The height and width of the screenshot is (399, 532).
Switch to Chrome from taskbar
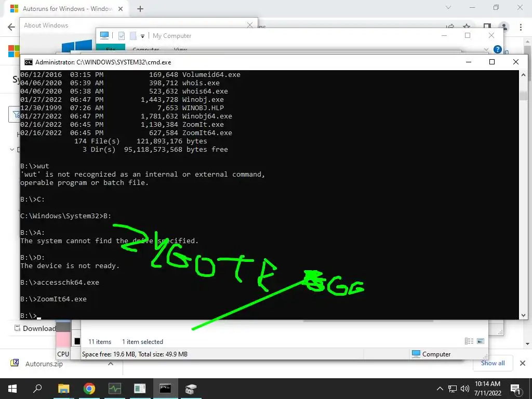click(x=89, y=389)
